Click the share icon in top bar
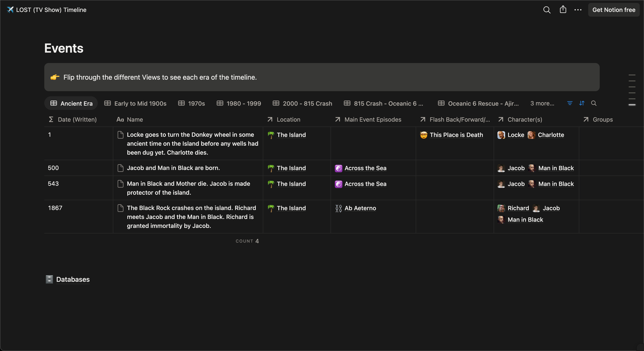Screen dimensions: 644x351 [563, 10]
